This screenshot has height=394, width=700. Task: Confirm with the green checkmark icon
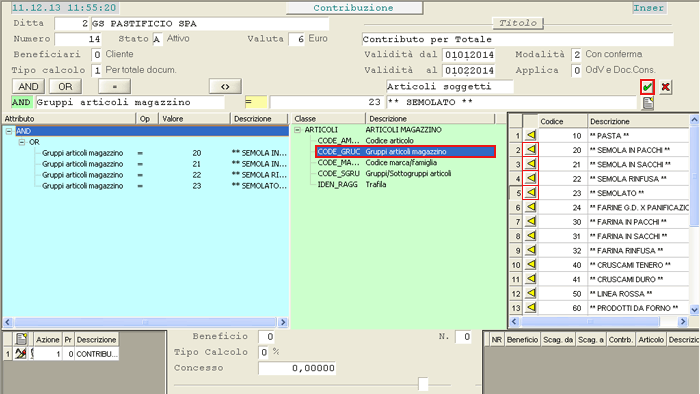coord(647,87)
